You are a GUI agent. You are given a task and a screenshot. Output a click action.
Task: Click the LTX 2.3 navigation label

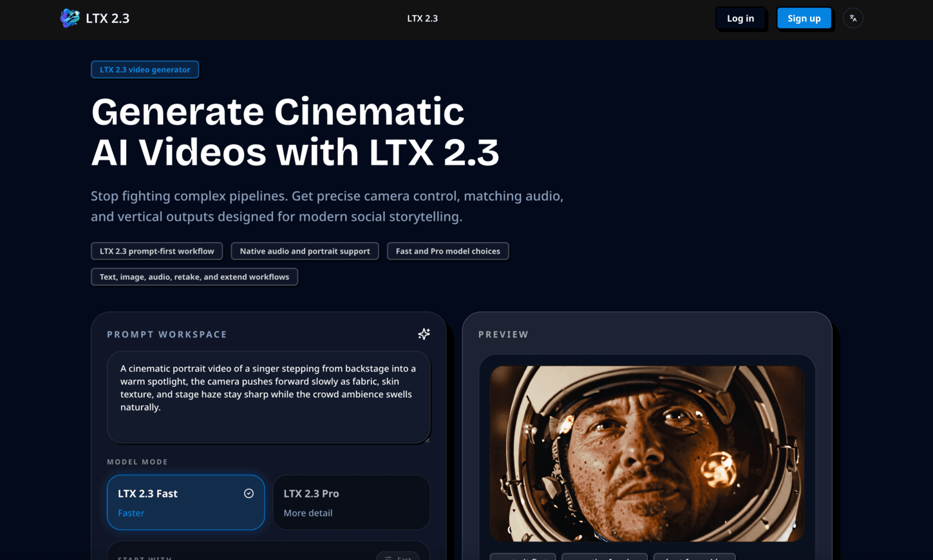coord(422,18)
